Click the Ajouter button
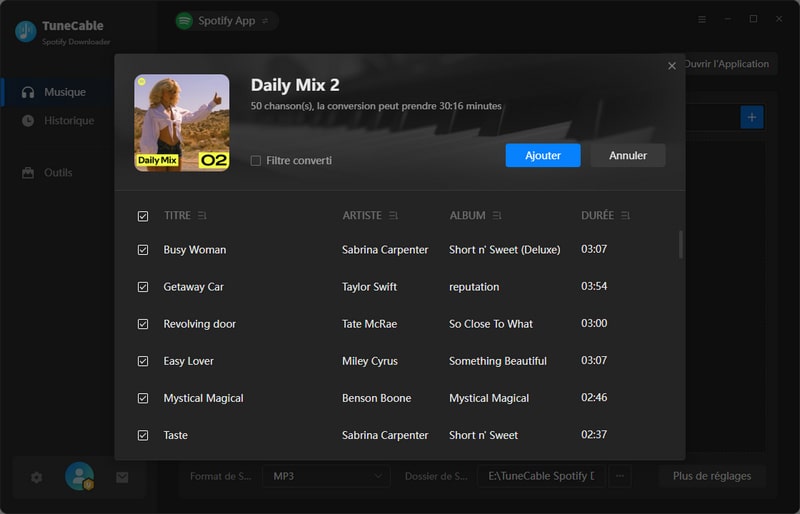 (x=543, y=155)
